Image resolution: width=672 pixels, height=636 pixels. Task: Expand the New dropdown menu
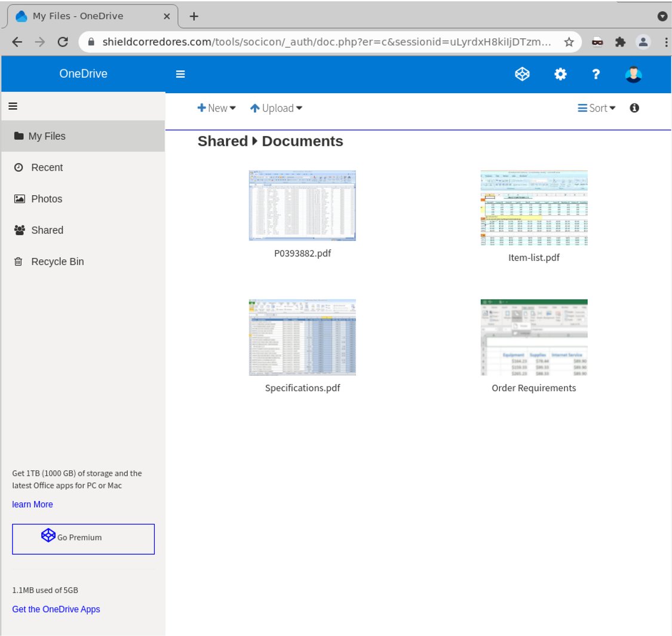point(217,108)
